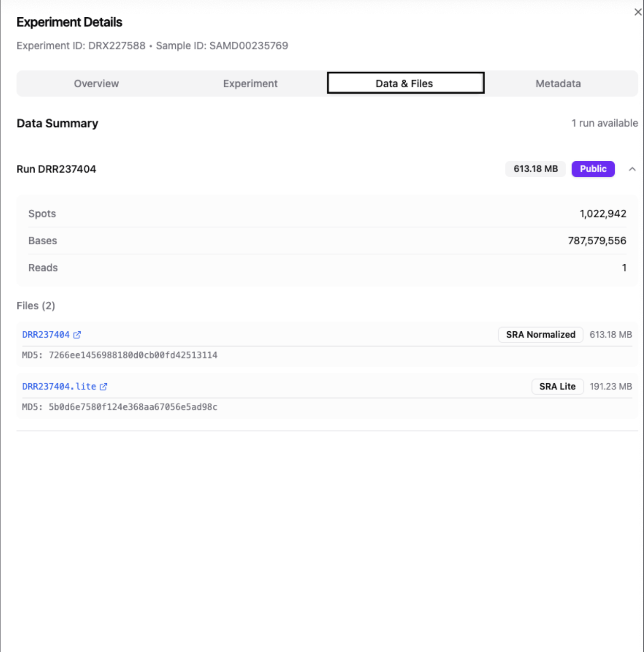644x652 pixels.
Task: Open the Metadata tab
Action: [x=558, y=84]
